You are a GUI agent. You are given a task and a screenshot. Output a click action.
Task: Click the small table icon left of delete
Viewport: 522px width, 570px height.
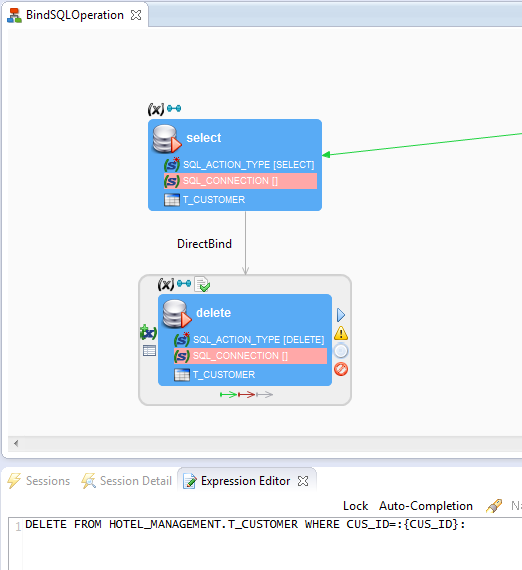149,351
